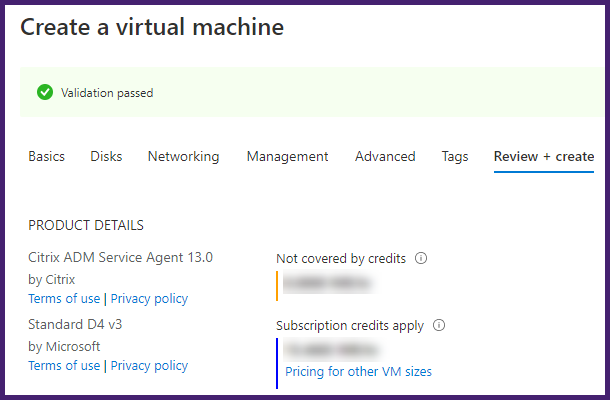Click blurred price under Subscription credits apply
The width and height of the screenshot is (610, 400).
tap(331, 349)
